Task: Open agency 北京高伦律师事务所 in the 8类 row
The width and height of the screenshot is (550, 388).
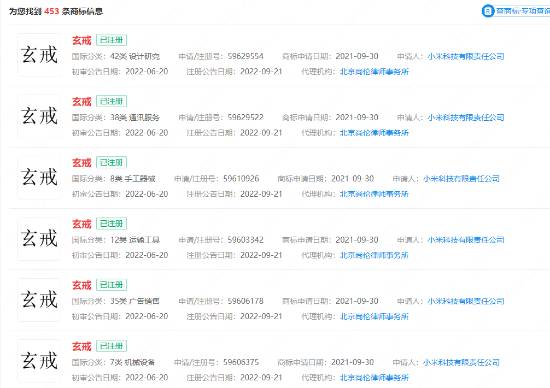Action: pyautogui.click(x=374, y=194)
